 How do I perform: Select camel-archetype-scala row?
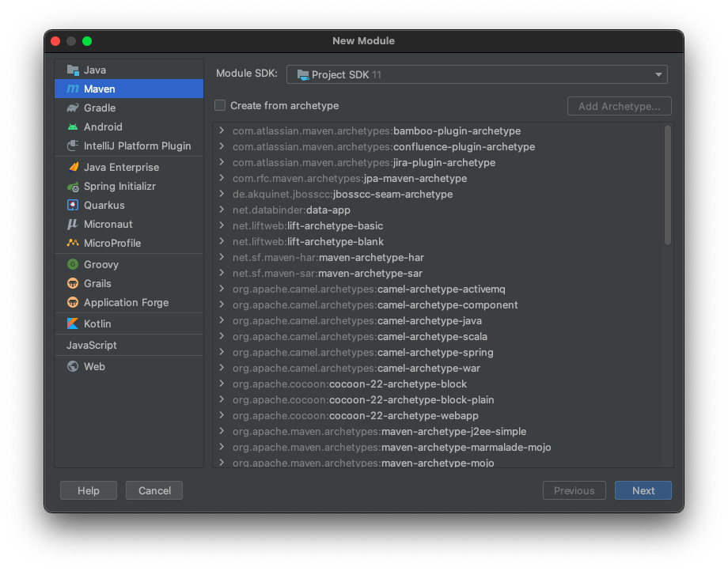(438, 336)
